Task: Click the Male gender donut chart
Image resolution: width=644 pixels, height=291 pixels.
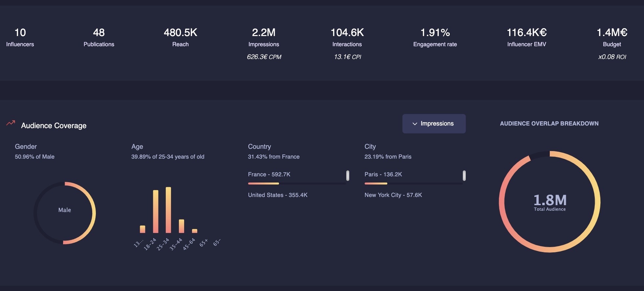Action: 65,213
